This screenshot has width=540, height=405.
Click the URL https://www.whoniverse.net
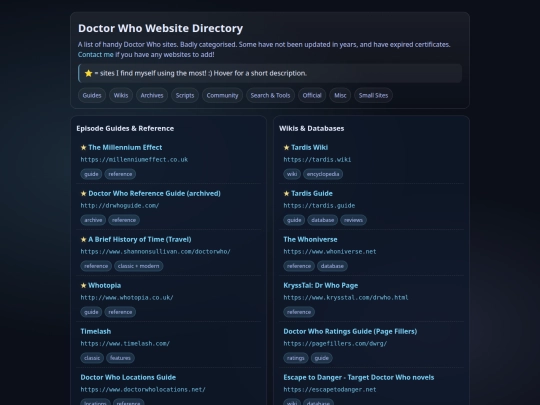coord(330,251)
